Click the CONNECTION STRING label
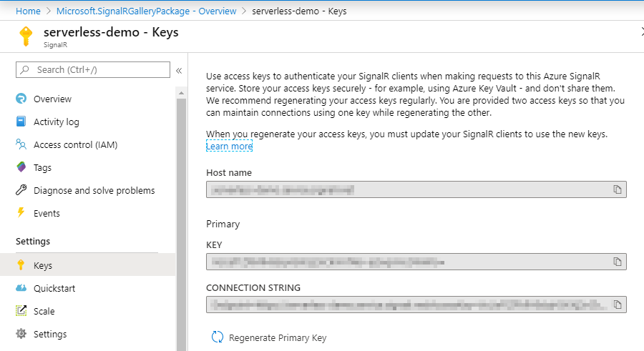The width and height of the screenshot is (644, 351). [253, 288]
